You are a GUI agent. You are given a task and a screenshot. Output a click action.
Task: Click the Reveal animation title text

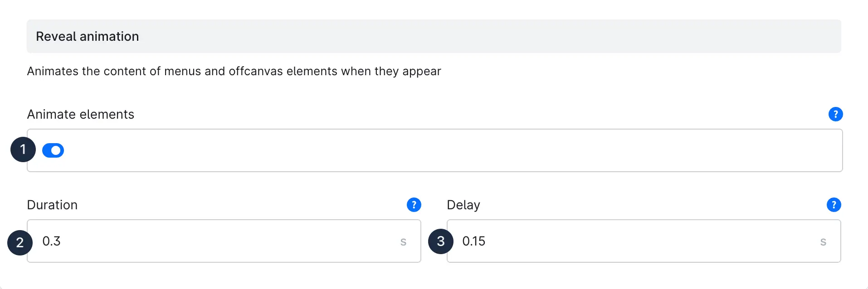click(x=88, y=36)
